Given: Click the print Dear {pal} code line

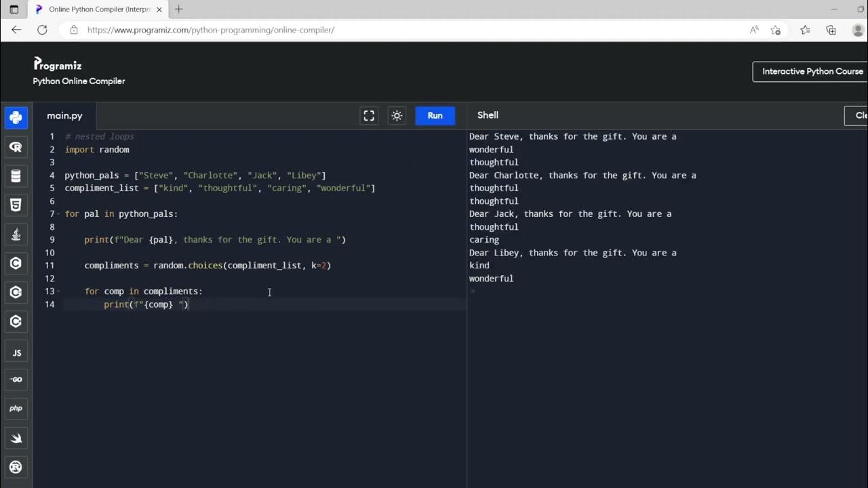Looking at the screenshot, I should (x=215, y=240).
